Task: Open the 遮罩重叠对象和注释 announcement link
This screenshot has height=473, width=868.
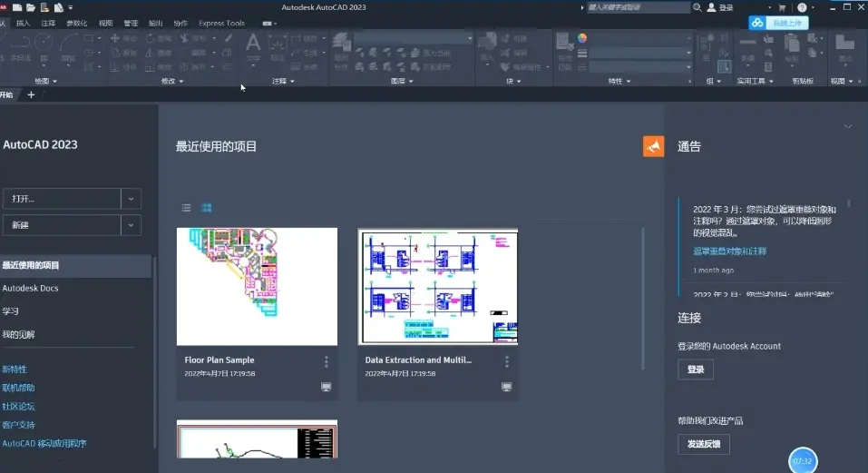Action: [729, 251]
